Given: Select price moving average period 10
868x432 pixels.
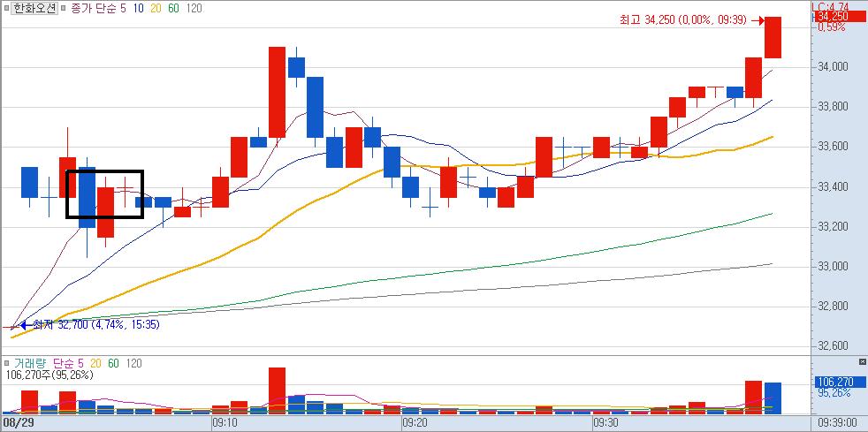Looking at the screenshot, I should 138,9.
